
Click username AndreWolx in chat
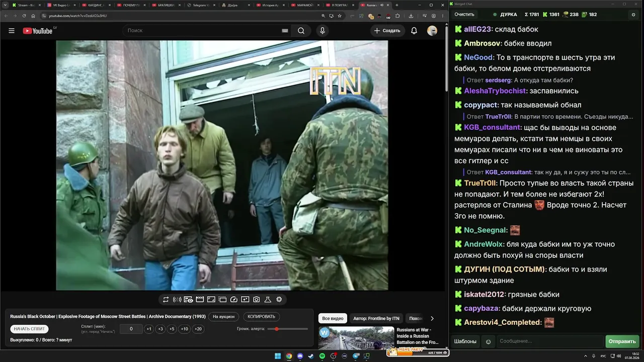484,244
